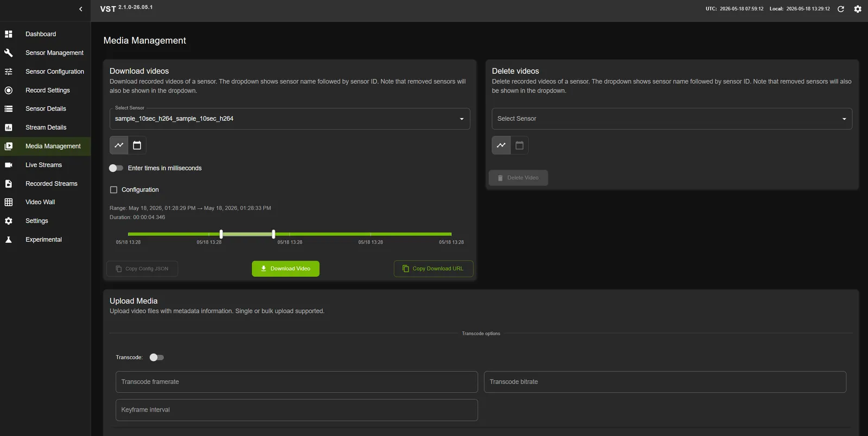Screen dimensions: 868x436
Task: Click Copy Download URL button
Action: click(x=433, y=268)
